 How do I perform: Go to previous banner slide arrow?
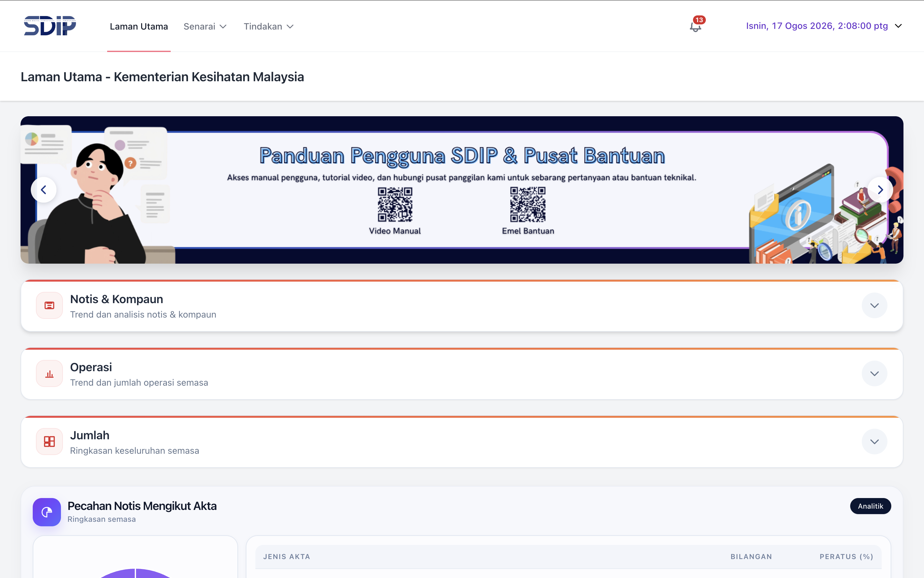(44, 189)
